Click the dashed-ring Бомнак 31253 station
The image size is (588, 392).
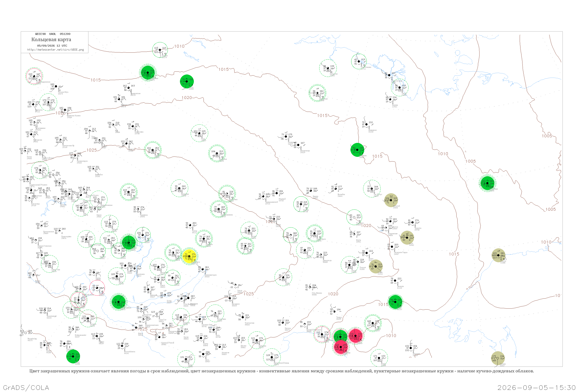pos(373,323)
